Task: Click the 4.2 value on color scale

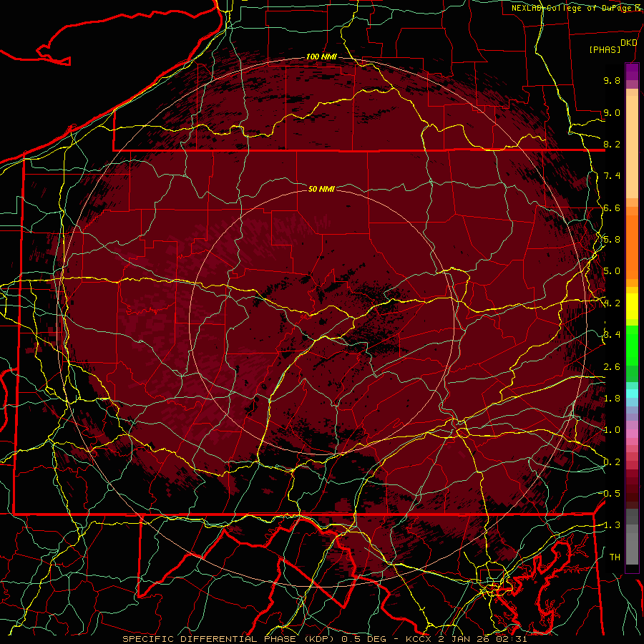Action: (x=612, y=303)
